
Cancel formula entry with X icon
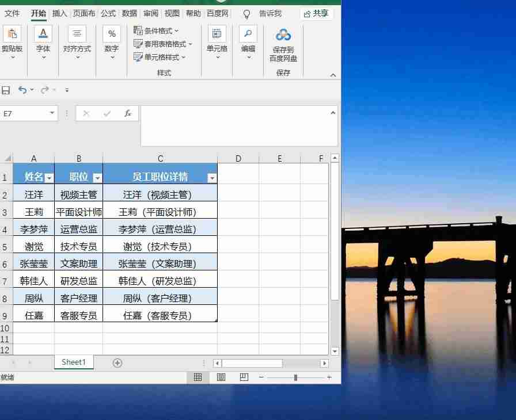pos(86,114)
